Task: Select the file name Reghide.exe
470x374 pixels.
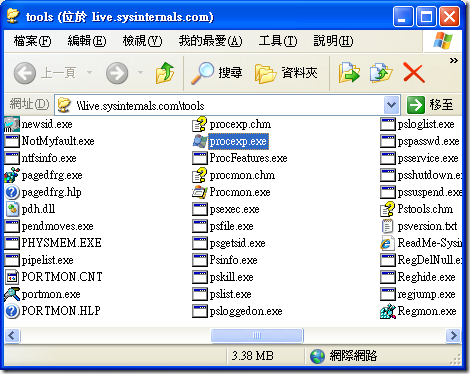Action: click(x=426, y=277)
